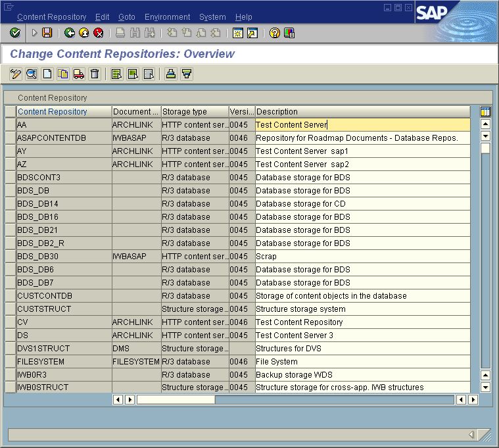Select the row marker for BDS_DB30
Image resolution: width=499 pixels, height=448 pixels.
(10, 257)
